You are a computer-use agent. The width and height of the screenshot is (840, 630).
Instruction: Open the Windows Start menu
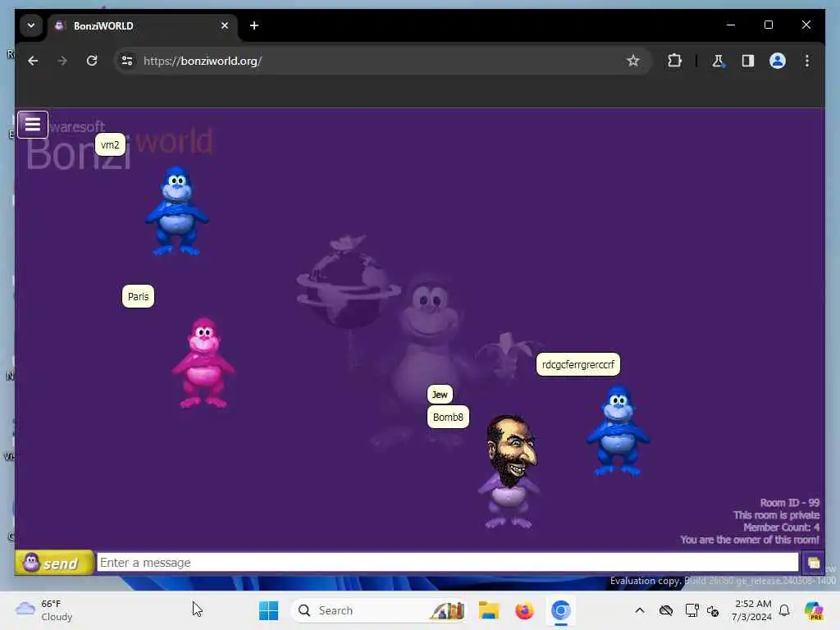(x=268, y=610)
